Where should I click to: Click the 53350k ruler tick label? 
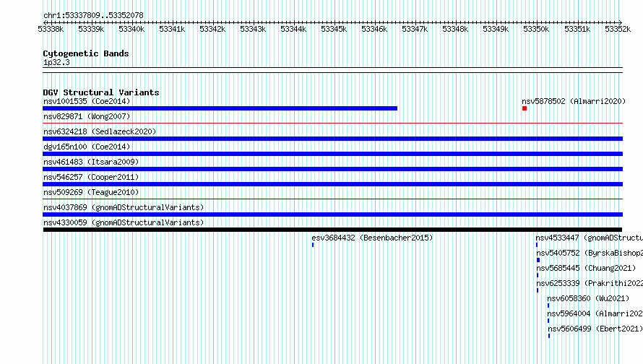536,29
